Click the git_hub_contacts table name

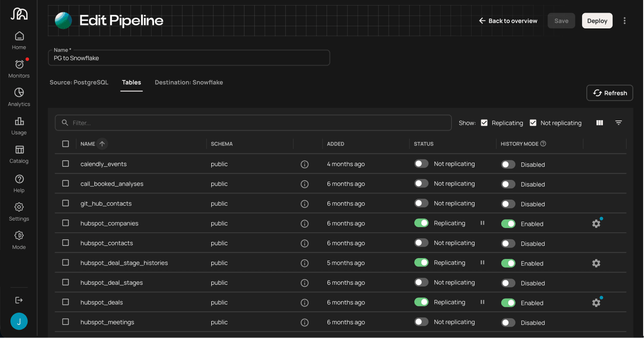tap(106, 203)
